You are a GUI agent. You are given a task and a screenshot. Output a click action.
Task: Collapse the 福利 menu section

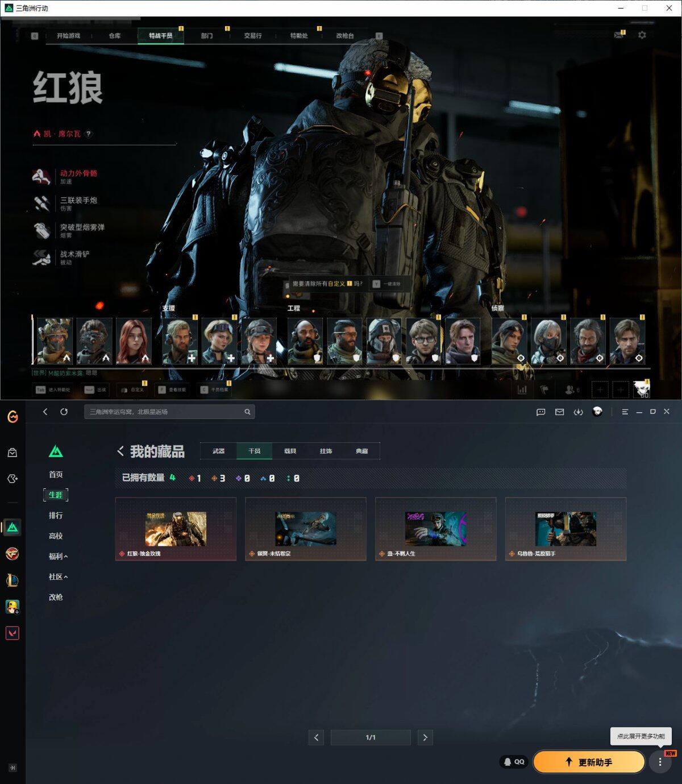click(58, 557)
